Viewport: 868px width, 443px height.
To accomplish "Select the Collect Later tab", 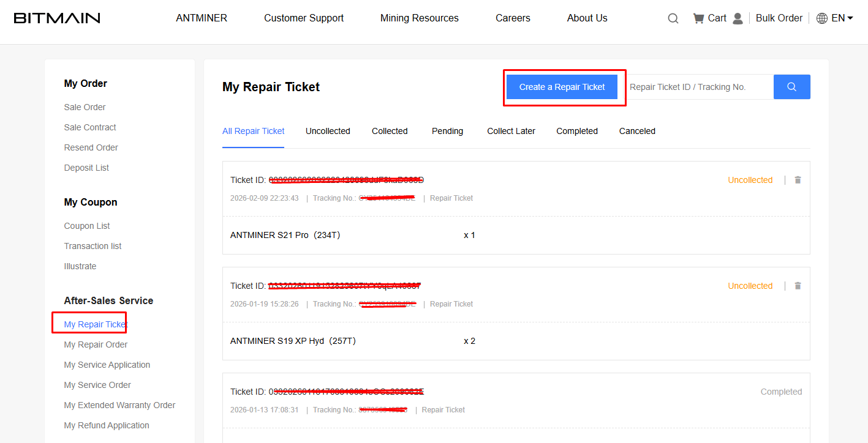I will [x=511, y=131].
